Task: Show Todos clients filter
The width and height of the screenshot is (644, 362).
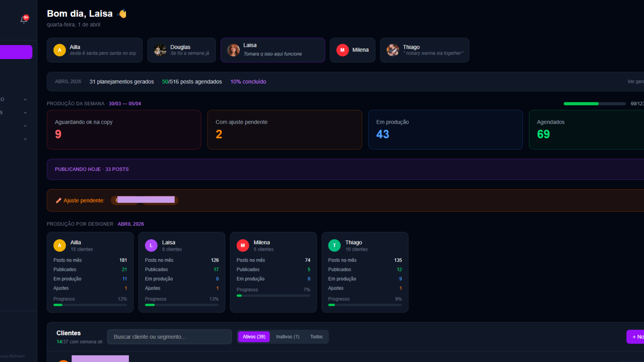Action: pyautogui.click(x=316, y=337)
